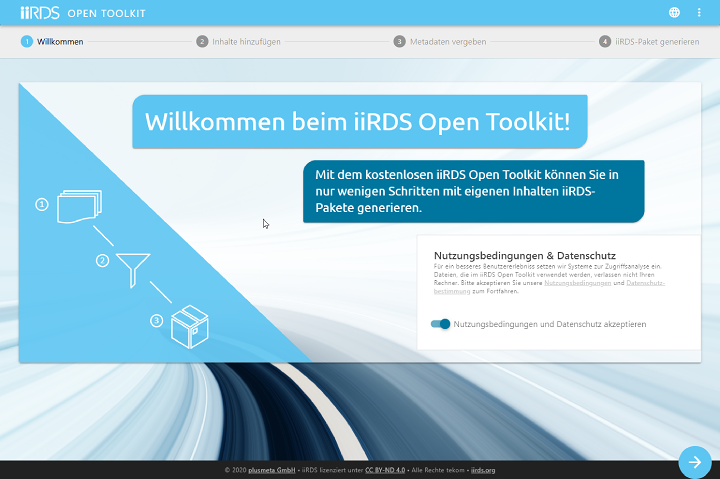Click the package box icon for step 3
This screenshot has width=720, height=479.
190,327
